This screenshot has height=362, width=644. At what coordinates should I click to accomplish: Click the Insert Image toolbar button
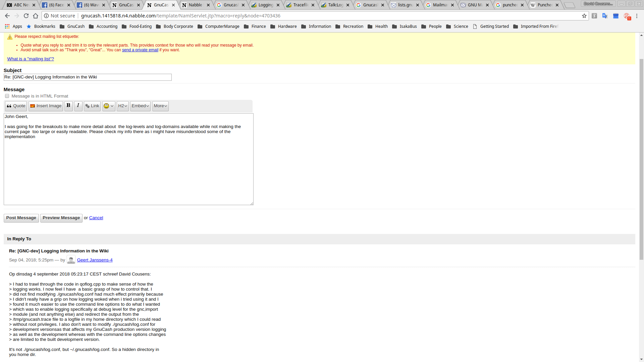click(46, 106)
